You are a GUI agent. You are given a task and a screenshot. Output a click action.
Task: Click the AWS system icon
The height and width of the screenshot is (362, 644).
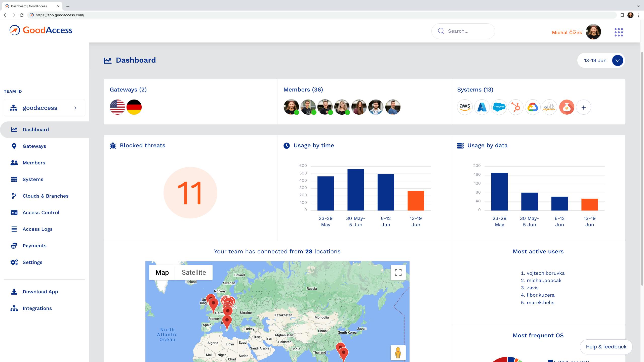point(465,107)
